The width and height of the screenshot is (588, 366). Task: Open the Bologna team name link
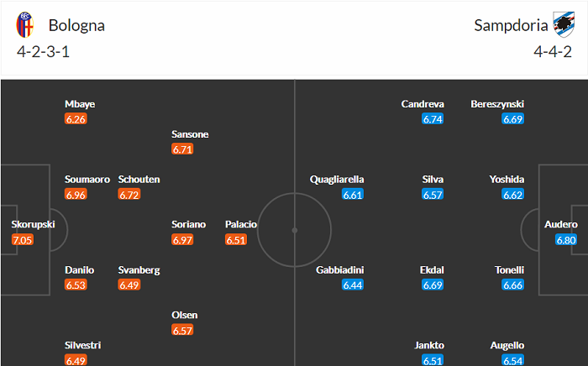76,25
